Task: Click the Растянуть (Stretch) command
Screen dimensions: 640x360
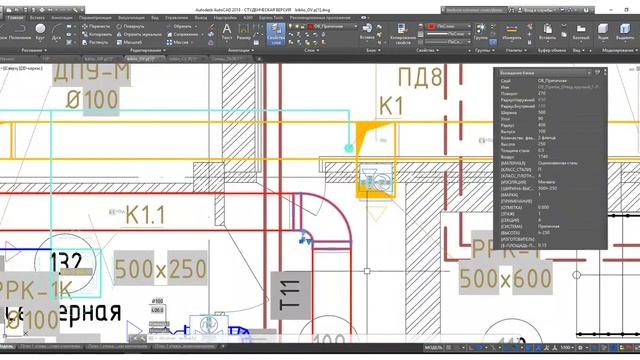Action: click(x=95, y=42)
